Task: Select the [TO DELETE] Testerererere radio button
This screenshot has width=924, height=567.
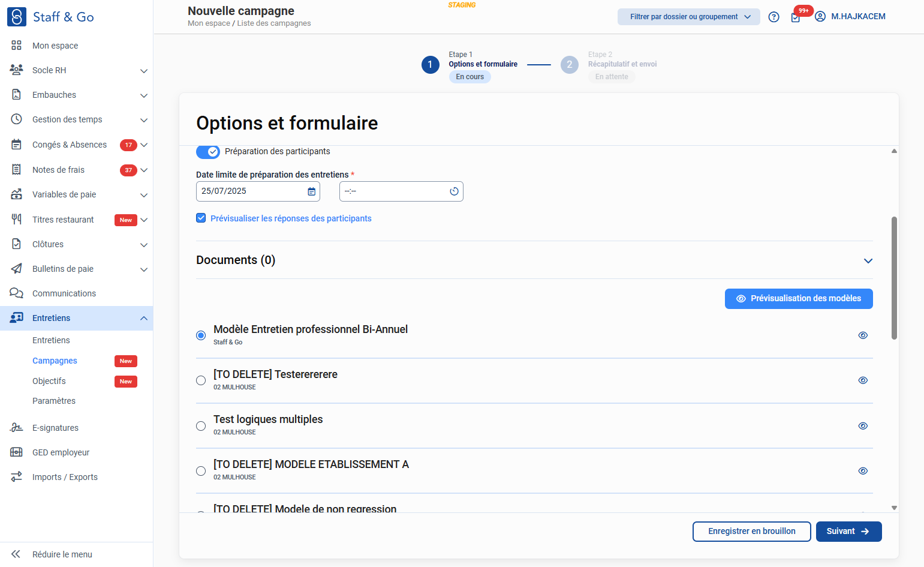Action: point(201,380)
